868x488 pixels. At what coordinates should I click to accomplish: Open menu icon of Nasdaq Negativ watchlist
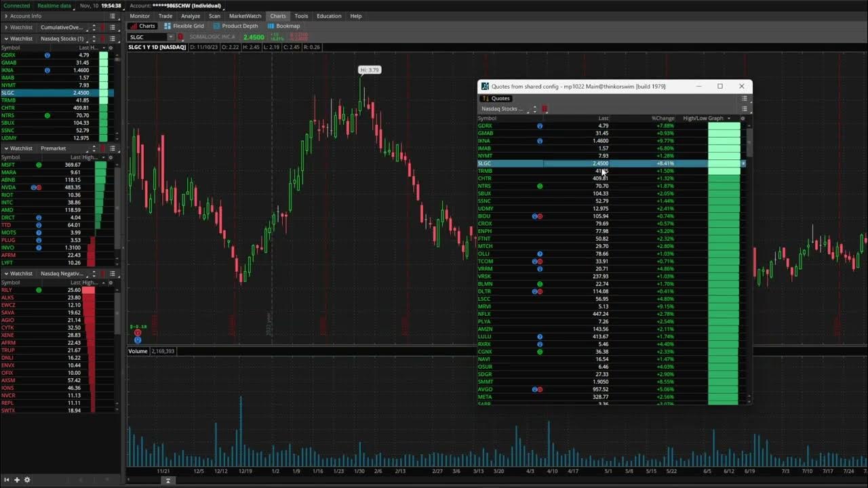[x=113, y=273]
